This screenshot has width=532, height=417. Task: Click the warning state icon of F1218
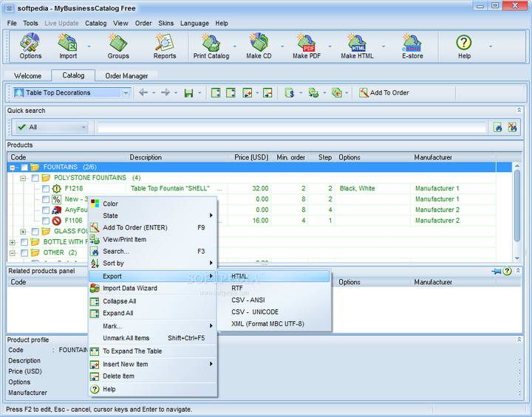coord(56,188)
